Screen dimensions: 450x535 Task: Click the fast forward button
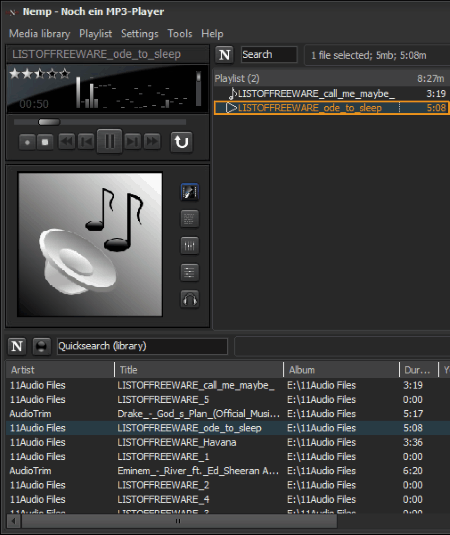point(152,141)
